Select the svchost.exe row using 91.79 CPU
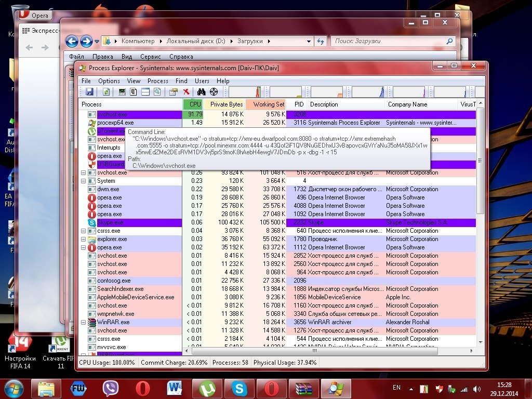Image resolution: width=532 pixels, height=399 pixels. coord(277,115)
